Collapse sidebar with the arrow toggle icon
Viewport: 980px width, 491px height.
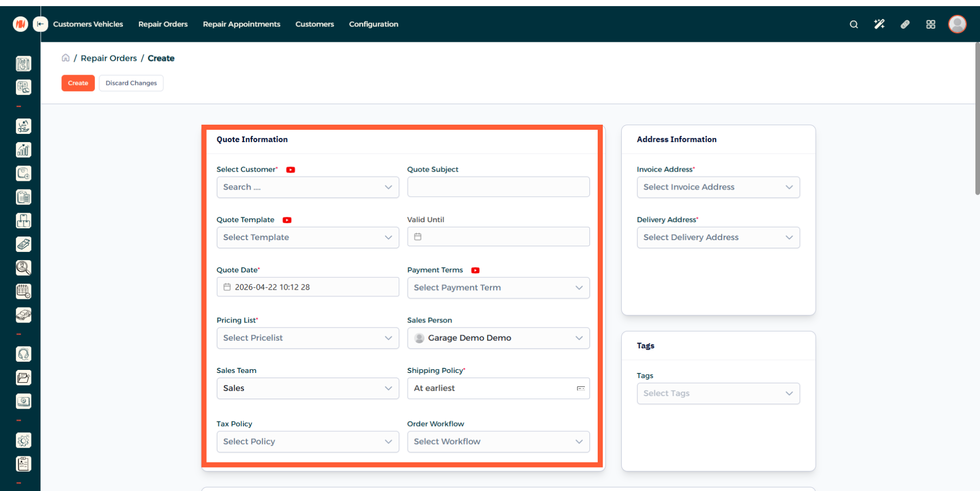pyautogui.click(x=40, y=24)
